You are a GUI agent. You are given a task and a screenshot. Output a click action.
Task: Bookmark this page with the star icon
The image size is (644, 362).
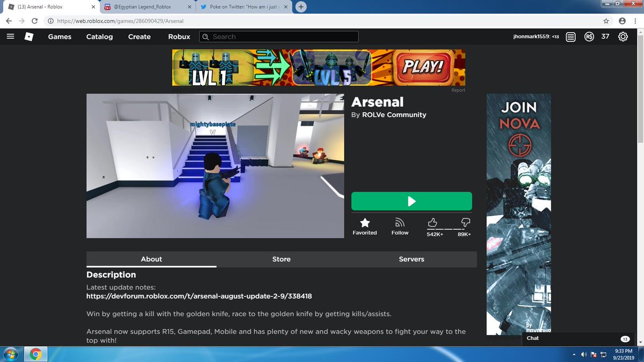[x=606, y=21]
